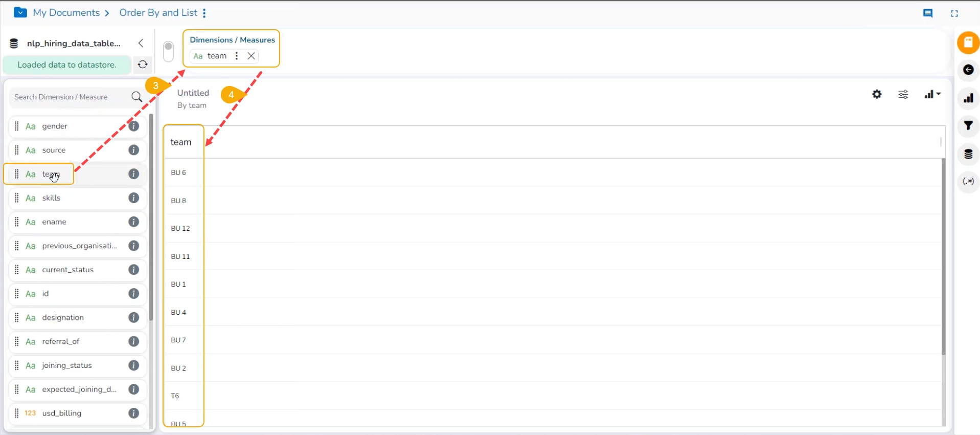980x435 pixels.
Task: Open the filter funnel in right sidebar
Action: pyautogui.click(x=968, y=126)
